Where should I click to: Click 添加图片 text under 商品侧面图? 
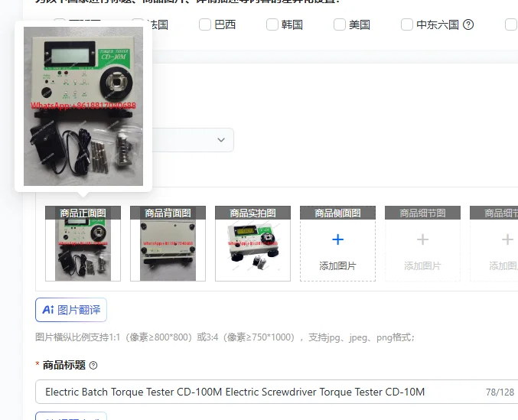pyautogui.click(x=337, y=265)
